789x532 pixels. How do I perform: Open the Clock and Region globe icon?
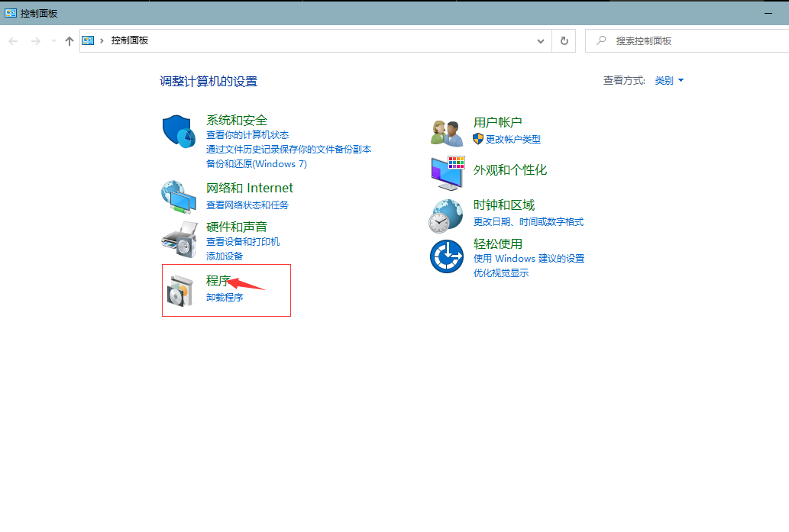pos(446,216)
